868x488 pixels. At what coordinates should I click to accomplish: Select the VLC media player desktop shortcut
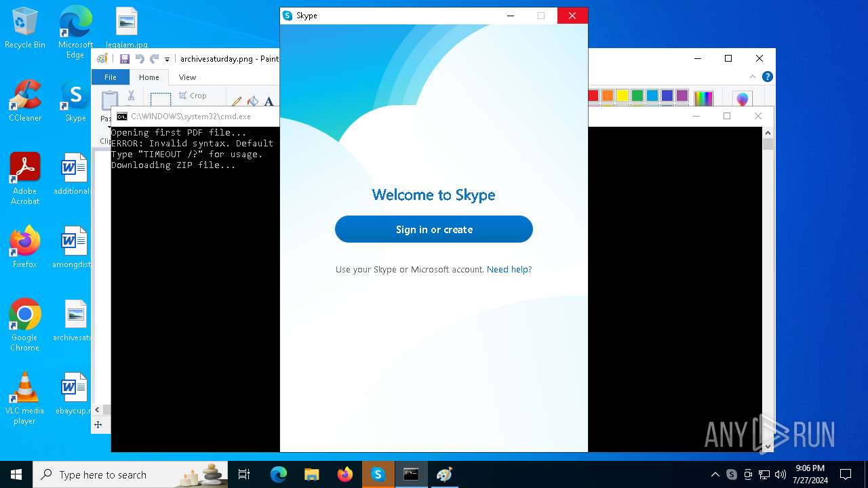25,399
